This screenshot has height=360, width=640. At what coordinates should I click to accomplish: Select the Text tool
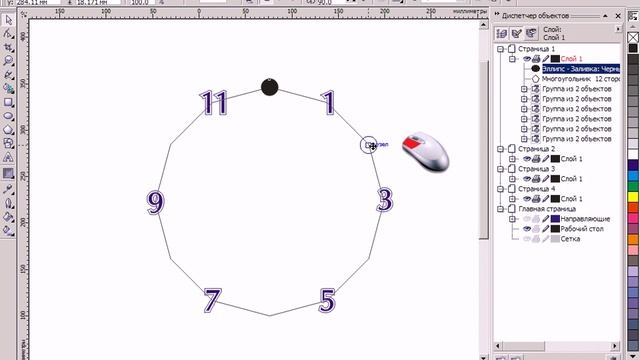tap(8, 157)
